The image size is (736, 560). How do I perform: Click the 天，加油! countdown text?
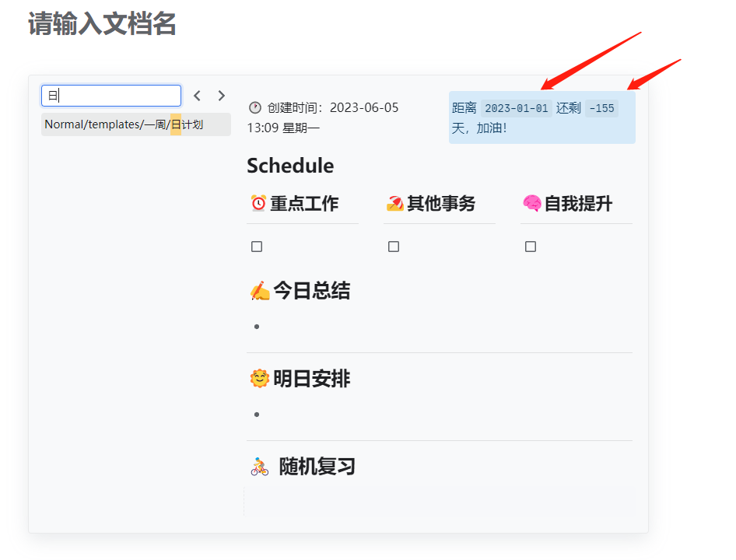click(479, 128)
